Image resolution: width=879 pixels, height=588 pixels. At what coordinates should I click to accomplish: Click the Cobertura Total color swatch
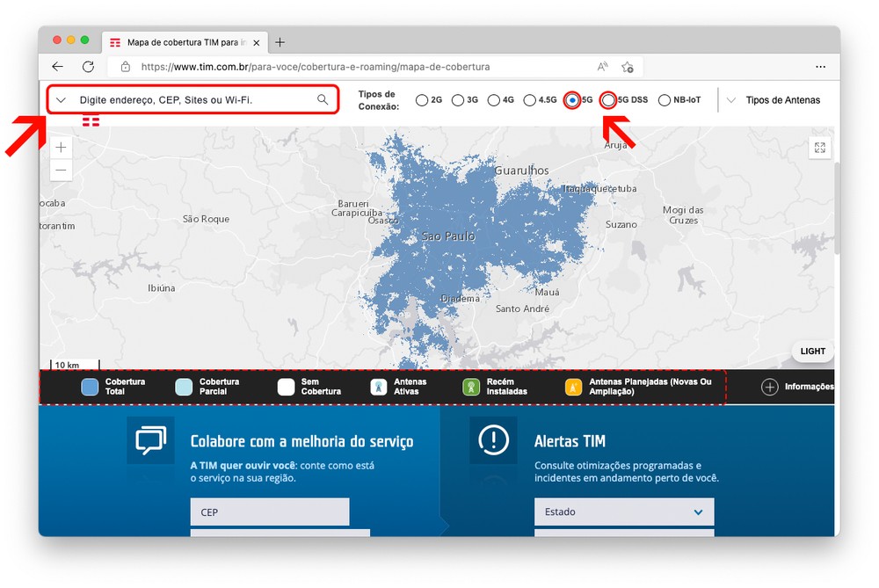tap(90, 387)
